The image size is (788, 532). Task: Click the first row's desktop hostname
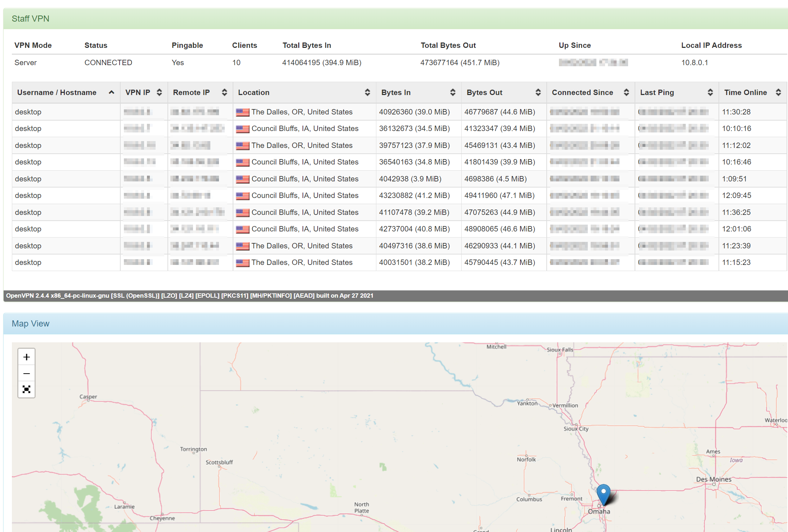tap(28, 112)
